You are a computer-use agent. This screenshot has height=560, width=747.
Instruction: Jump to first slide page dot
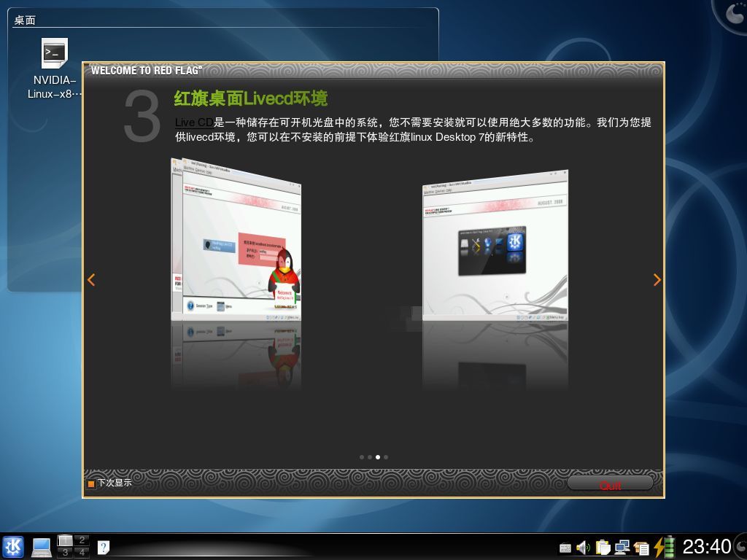[362, 457]
